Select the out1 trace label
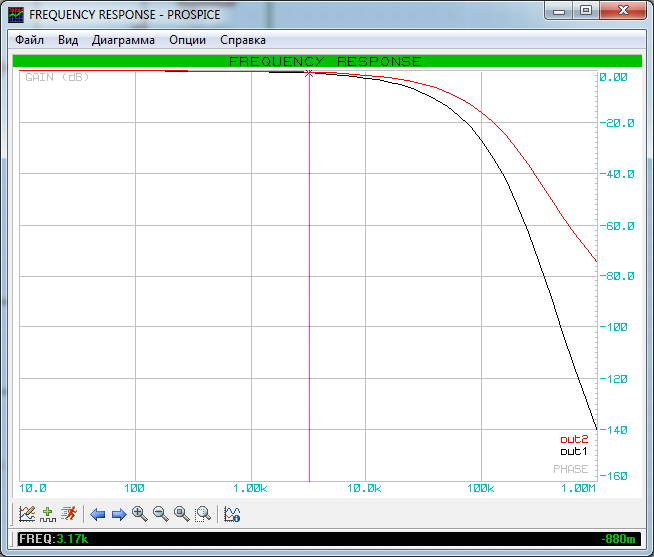Screen dimensions: 654x557 point(574,452)
